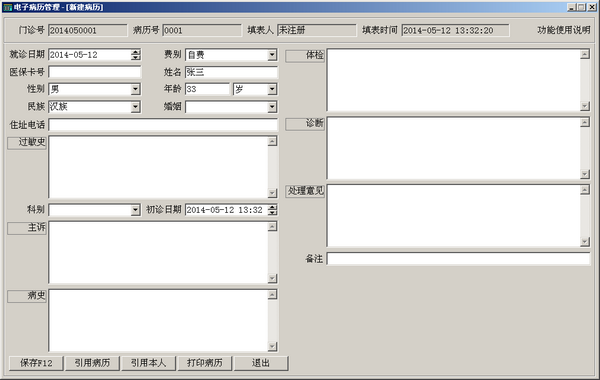This screenshot has height=380, width=600.
Task: Click the 住址电话 input field
Action: click(x=163, y=125)
